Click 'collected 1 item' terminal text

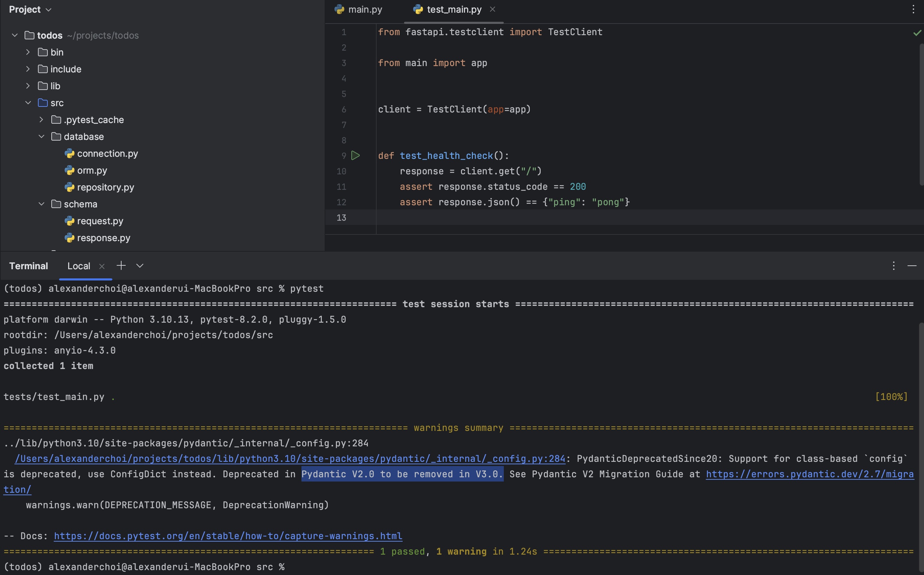click(48, 366)
